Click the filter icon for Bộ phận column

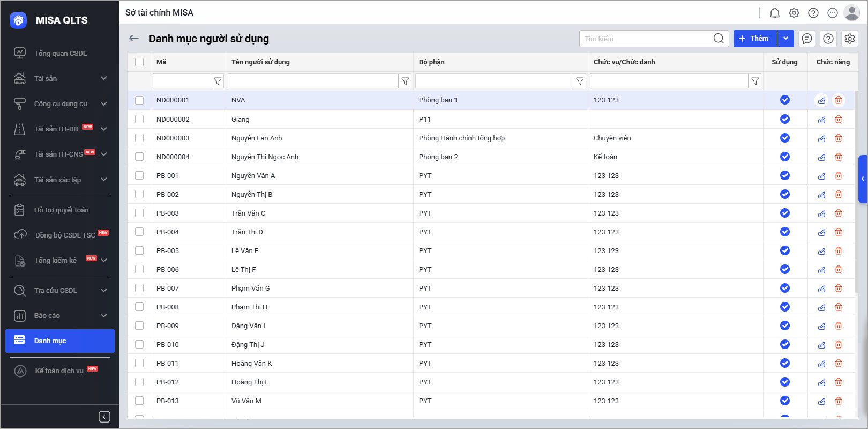click(580, 81)
